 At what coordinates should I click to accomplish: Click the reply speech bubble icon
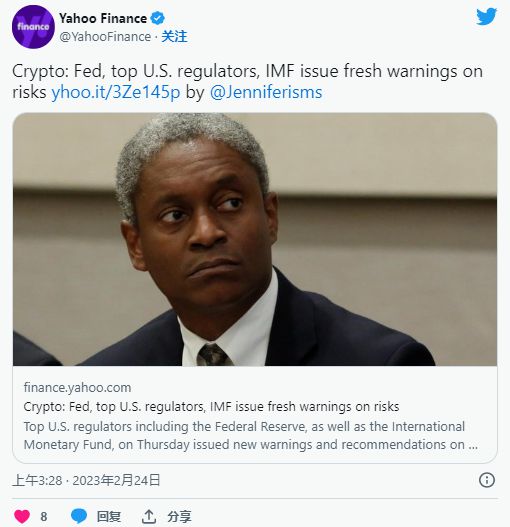point(79,516)
